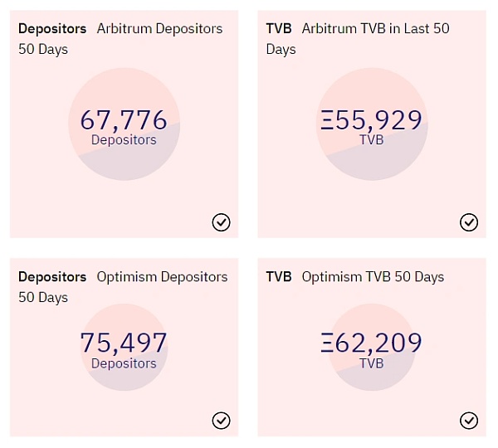Image resolution: width=498 pixels, height=448 pixels.
Task: Open the Arbitrum Depositors 50 Days title
Action: pos(159,29)
